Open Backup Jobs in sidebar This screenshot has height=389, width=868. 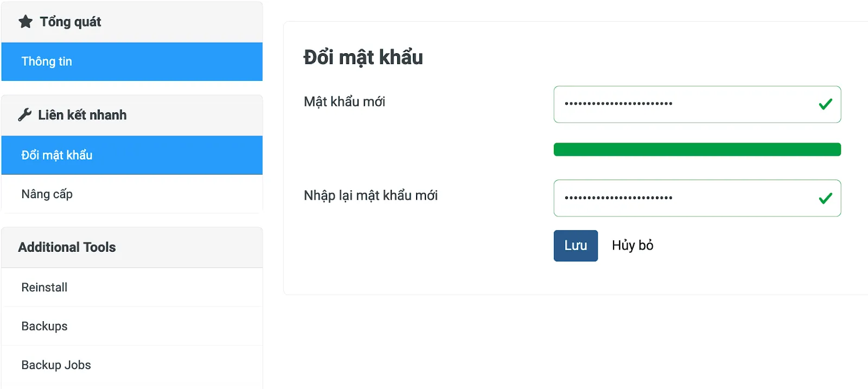pos(132,365)
